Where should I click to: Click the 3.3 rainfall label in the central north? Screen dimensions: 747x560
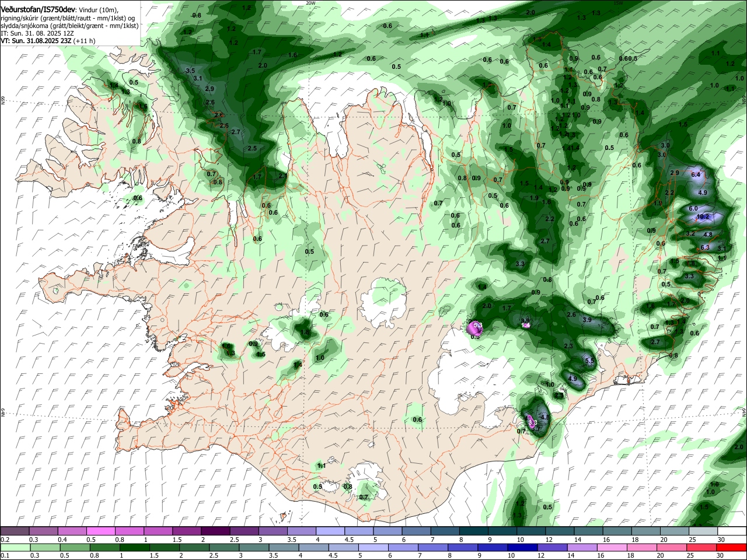point(521,264)
